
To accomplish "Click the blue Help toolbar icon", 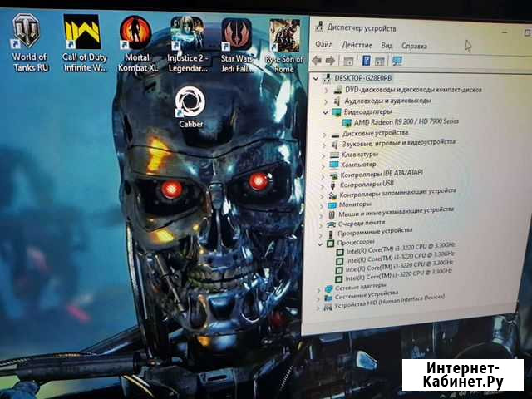I will 366,61.
